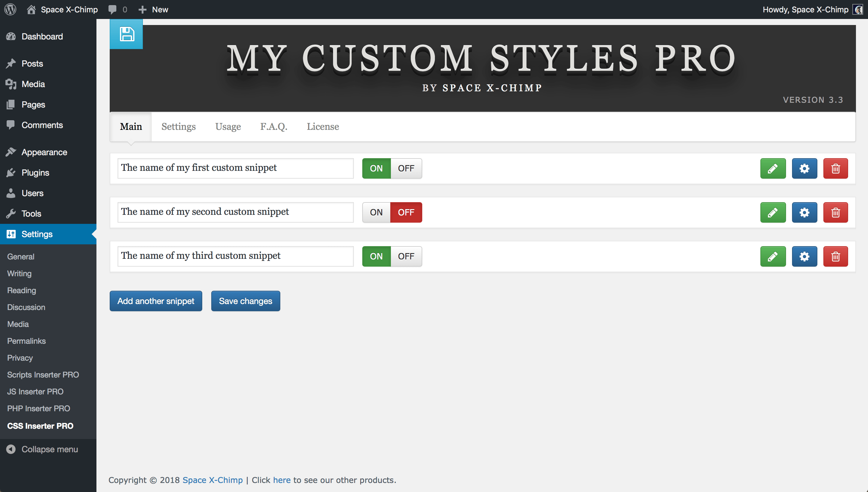Toggle ON the first custom snippet
Viewport: 868px width, 492px height.
[x=376, y=168]
